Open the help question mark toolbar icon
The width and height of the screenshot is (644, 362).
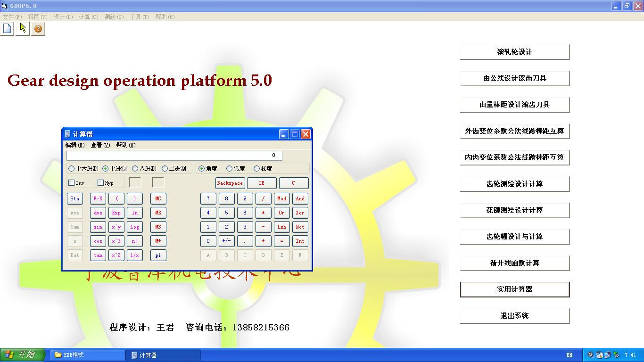[x=38, y=28]
